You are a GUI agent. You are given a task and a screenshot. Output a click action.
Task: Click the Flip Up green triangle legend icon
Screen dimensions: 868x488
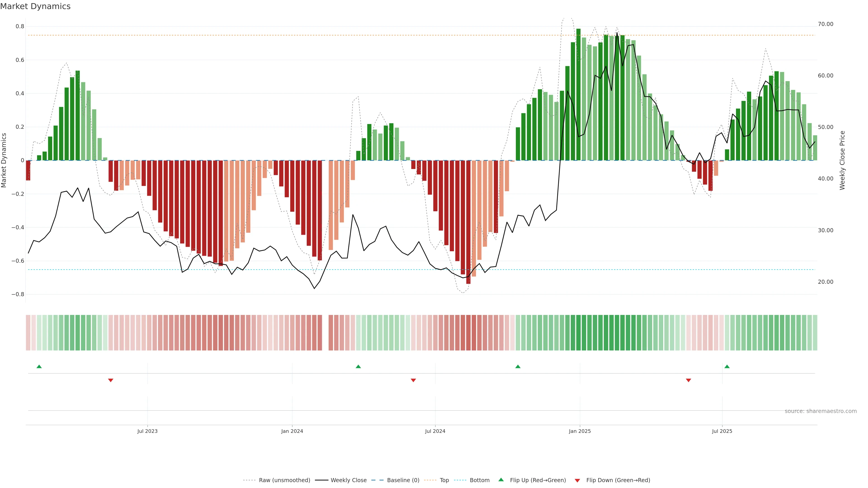(501, 480)
